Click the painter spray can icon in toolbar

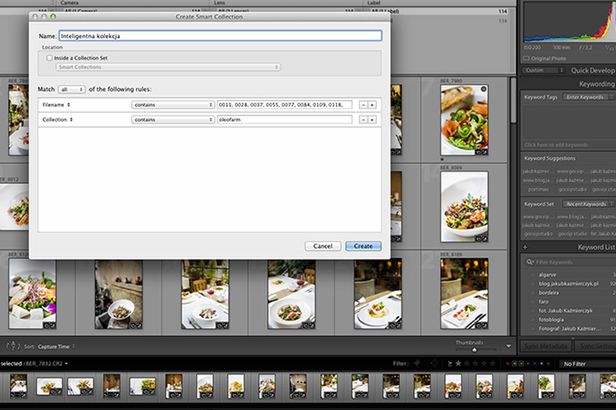click(13, 346)
